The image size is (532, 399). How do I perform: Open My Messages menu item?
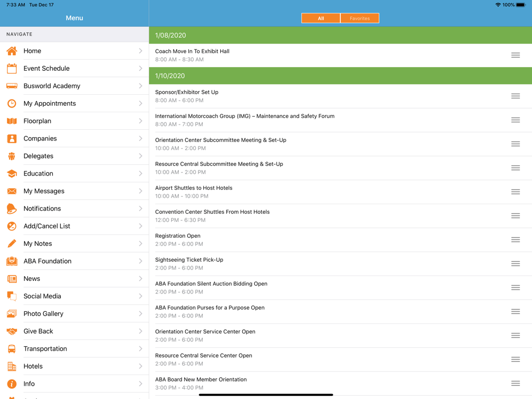point(74,191)
